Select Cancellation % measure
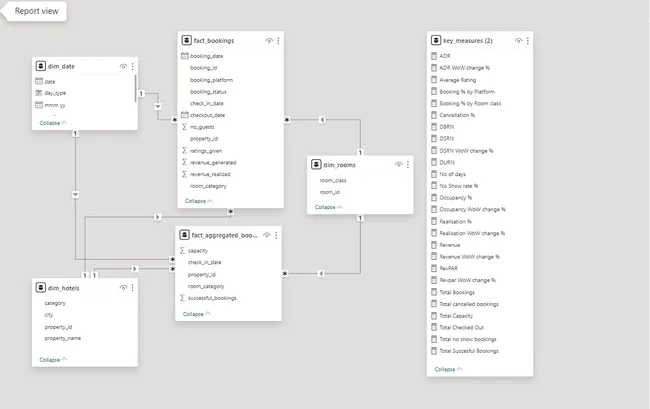650x409 pixels. click(457, 115)
